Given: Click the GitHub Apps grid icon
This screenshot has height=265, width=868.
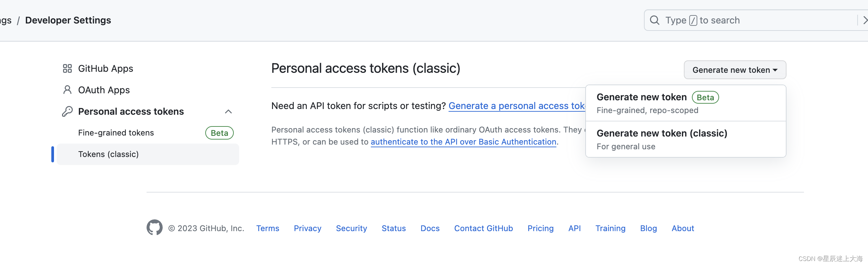Looking at the screenshot, I should coord(67,68).
